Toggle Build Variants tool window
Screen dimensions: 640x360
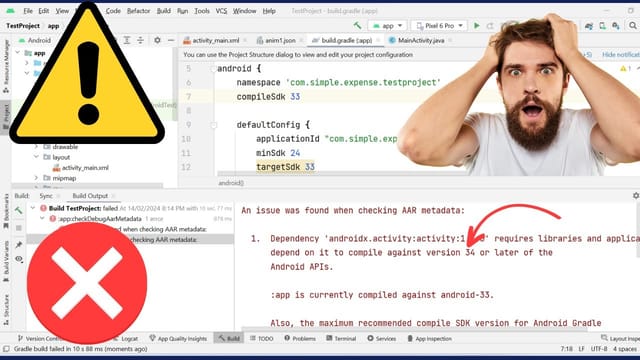tap(6, 261)
